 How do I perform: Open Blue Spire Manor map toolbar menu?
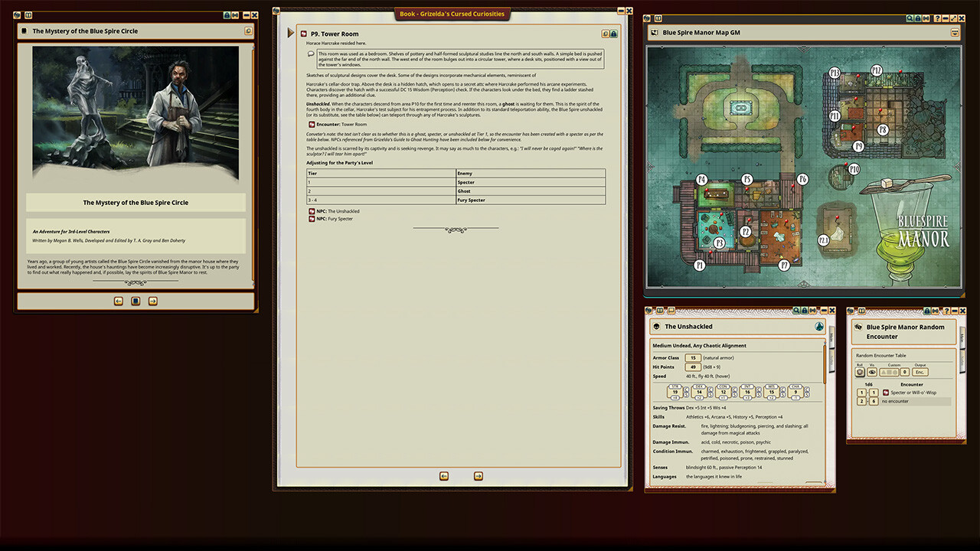coord(955,33)
